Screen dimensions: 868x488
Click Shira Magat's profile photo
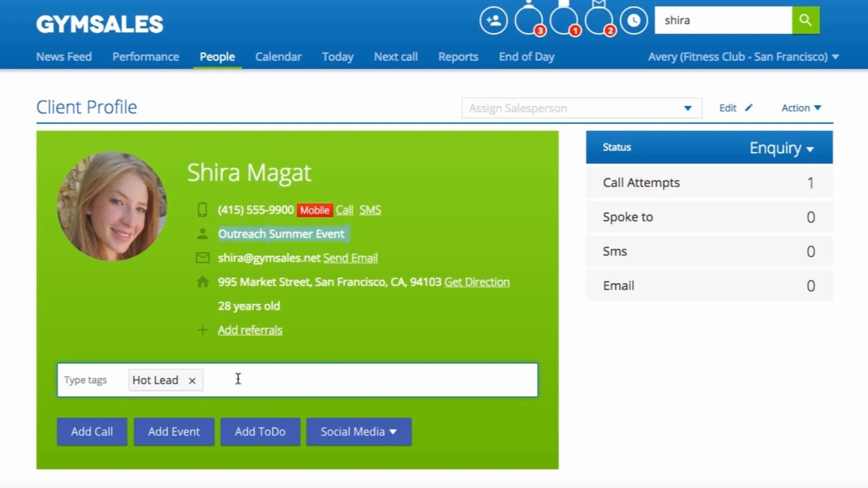tap(112, 206)
